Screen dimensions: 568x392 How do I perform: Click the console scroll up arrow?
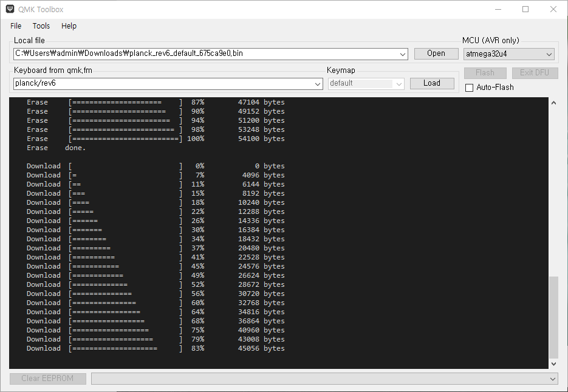tap(553, 103)
